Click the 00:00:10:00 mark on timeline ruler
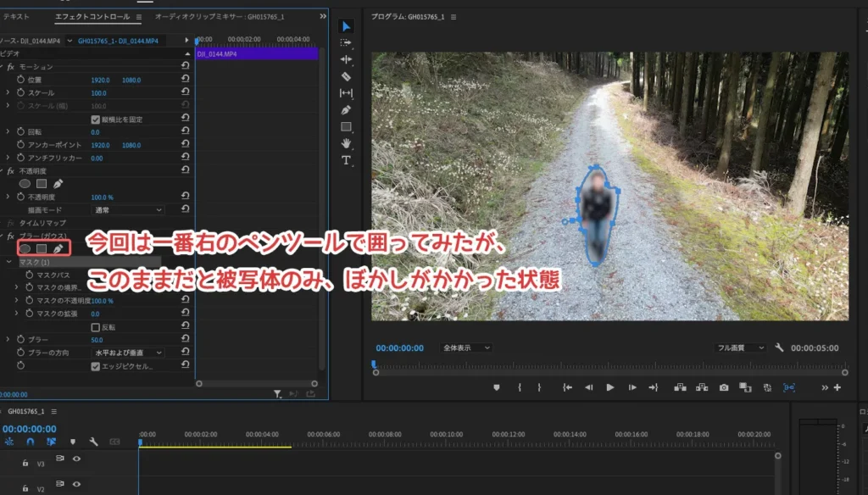Screen dimensions: 868x495 coord(447,434)
